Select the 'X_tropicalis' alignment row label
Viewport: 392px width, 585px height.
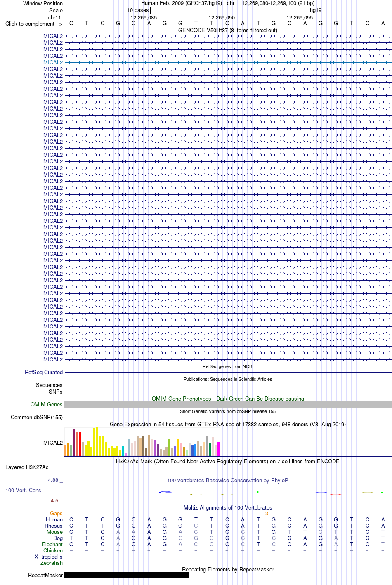pos(49,557)
